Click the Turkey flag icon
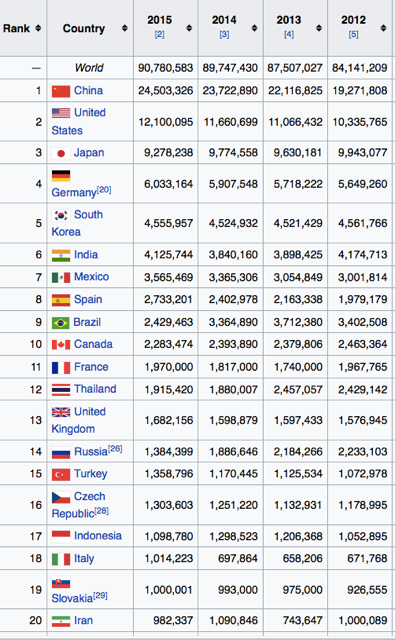The image size is (395, 640). click(x=61, y=474)
